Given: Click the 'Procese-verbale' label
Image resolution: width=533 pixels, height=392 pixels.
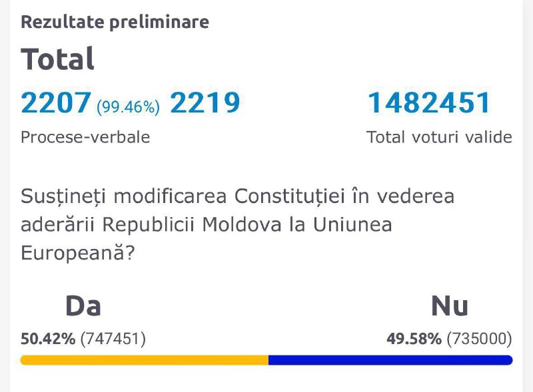Looking at the screenshot, I should tap(85, 137).
